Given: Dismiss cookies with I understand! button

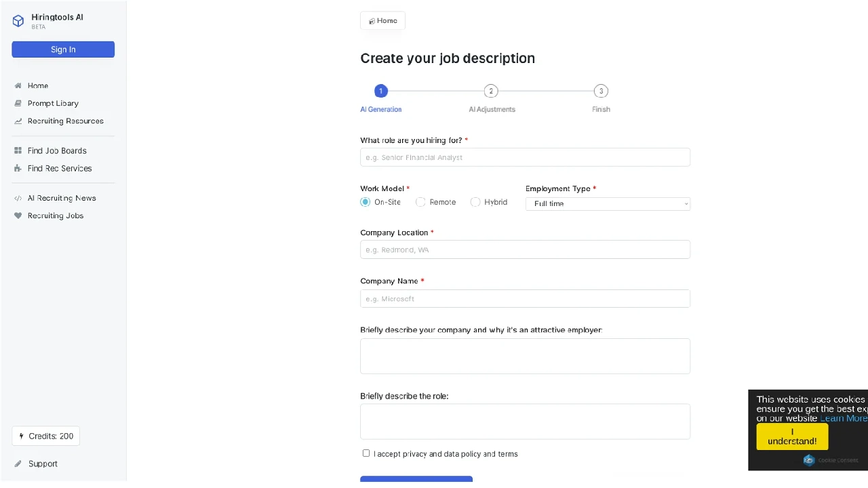Looking at the screenshot, I should pyautogui.click(x=792, y=436).
